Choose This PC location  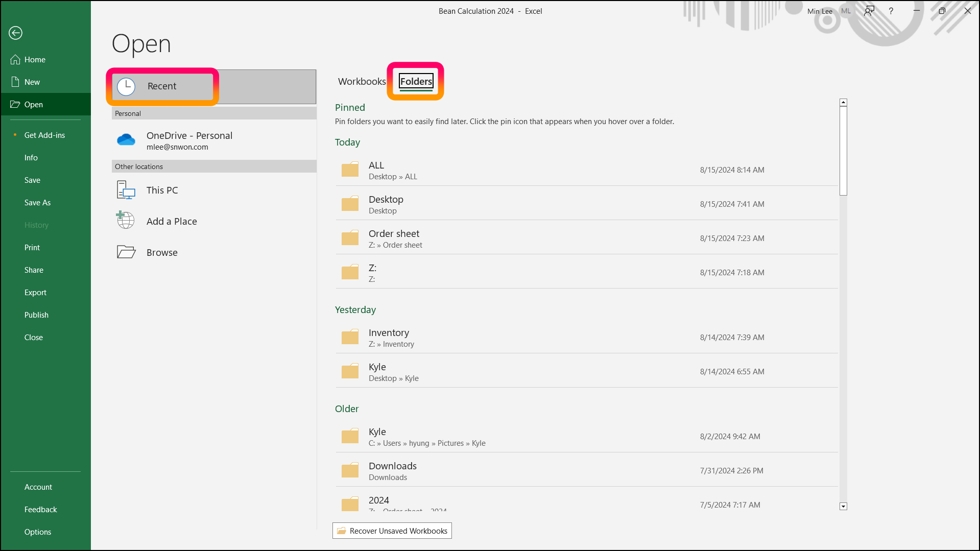[214, 190]
